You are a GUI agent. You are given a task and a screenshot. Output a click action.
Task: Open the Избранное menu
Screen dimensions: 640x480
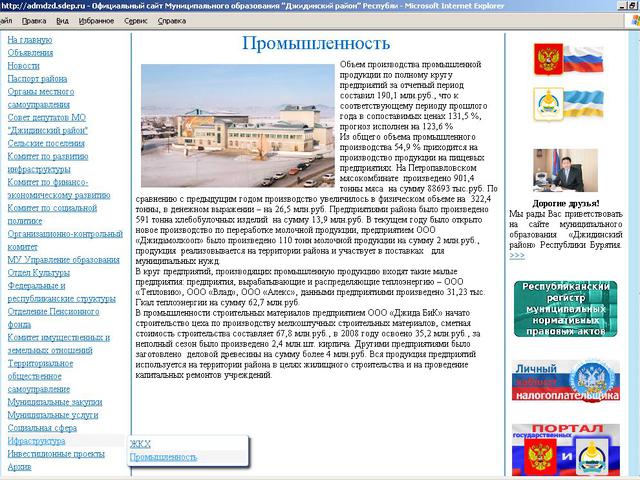(x=96, y=21)
